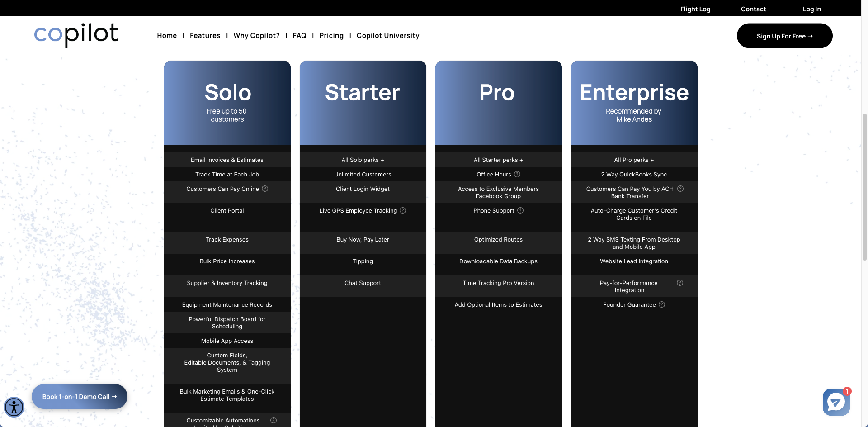
Task: Show info for Customers Can Pay Online
Action: (265, 189)
